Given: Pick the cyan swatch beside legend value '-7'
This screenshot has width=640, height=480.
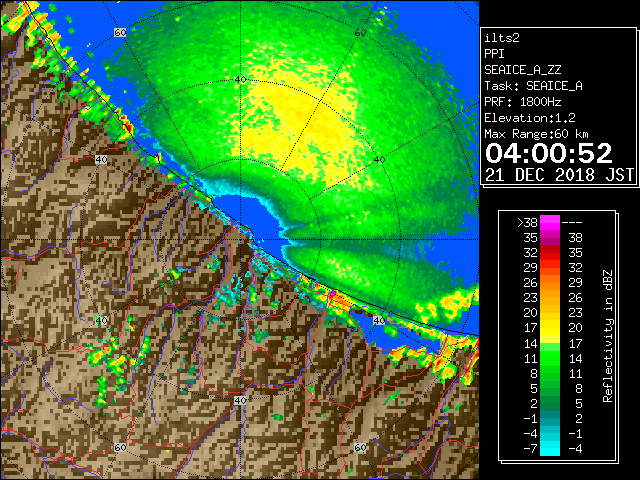Looking at the screenshot, I should 550,448.
